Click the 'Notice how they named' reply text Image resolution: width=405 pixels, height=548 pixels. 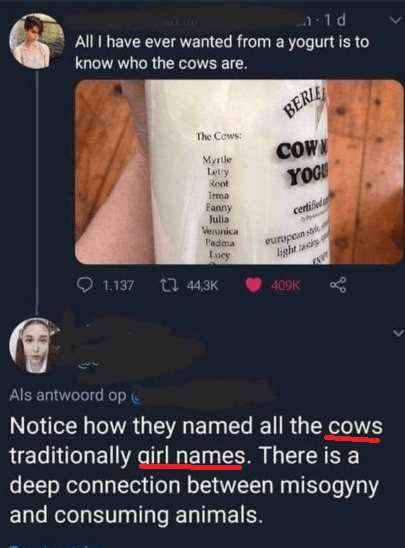point(196,470)
